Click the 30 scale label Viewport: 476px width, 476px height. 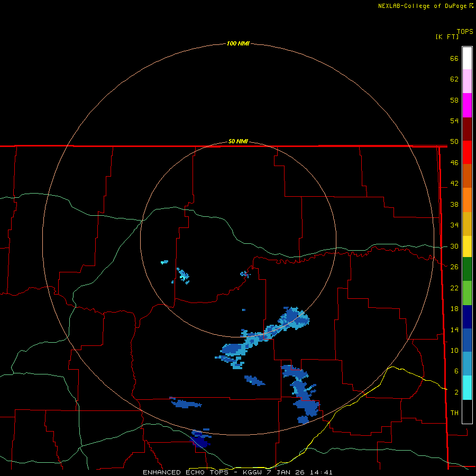coord(454,246)
